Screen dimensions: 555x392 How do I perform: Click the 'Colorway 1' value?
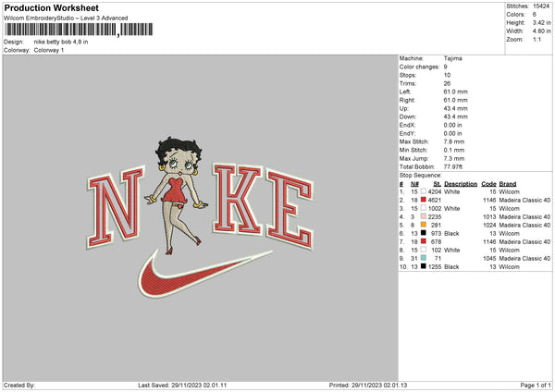tap(49, 50)
